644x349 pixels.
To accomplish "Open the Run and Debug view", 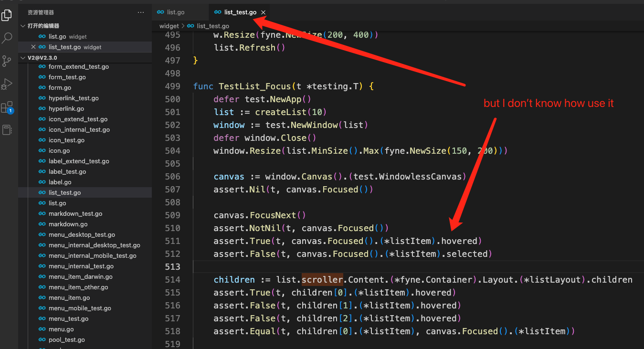I will [x=7, y=84].
